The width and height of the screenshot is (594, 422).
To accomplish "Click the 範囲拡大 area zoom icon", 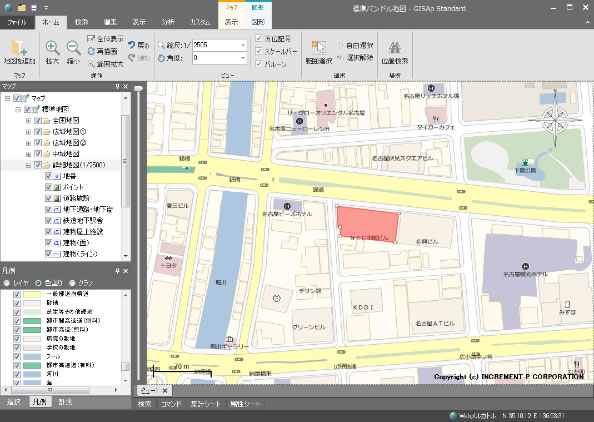I will (x=91, y=64).
